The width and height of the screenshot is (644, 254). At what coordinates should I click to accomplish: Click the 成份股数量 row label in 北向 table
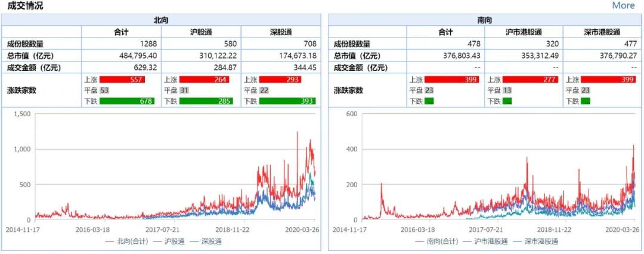[x=24, y=44]
